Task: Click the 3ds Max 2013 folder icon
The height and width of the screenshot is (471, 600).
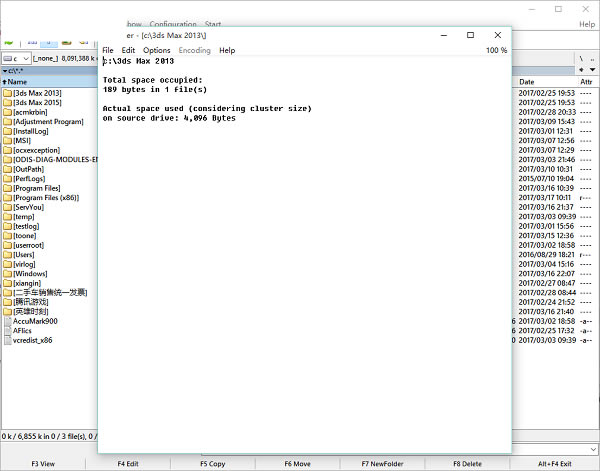Action: tap(7, 92)
